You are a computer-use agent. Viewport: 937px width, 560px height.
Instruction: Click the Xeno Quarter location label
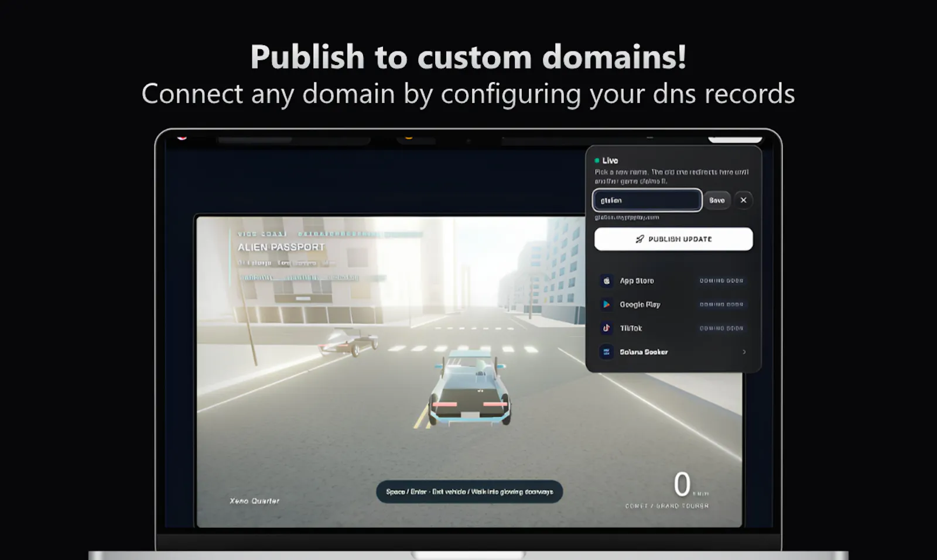point(255,501)
